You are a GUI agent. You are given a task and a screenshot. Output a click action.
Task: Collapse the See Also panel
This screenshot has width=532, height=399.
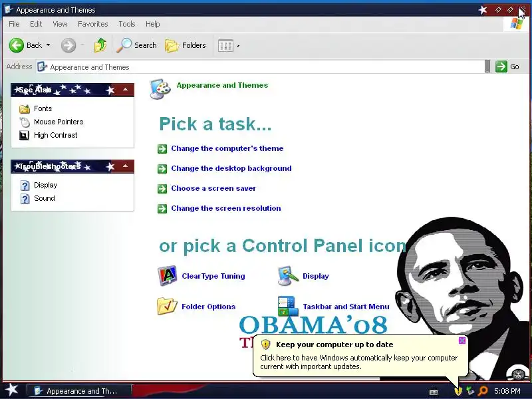125,90
